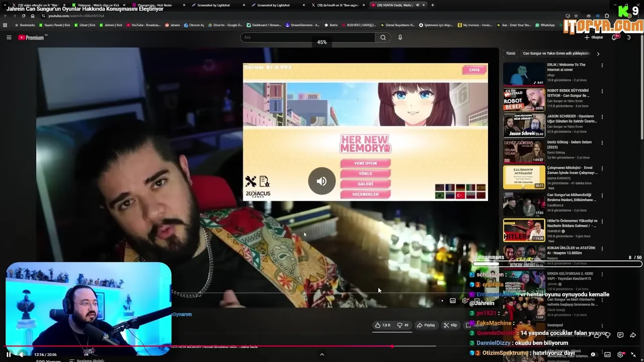The height and width of the screenshot is (362, 644).
Task: Open the YouTube hamburger guide menu
Action: tap(9, 37)
